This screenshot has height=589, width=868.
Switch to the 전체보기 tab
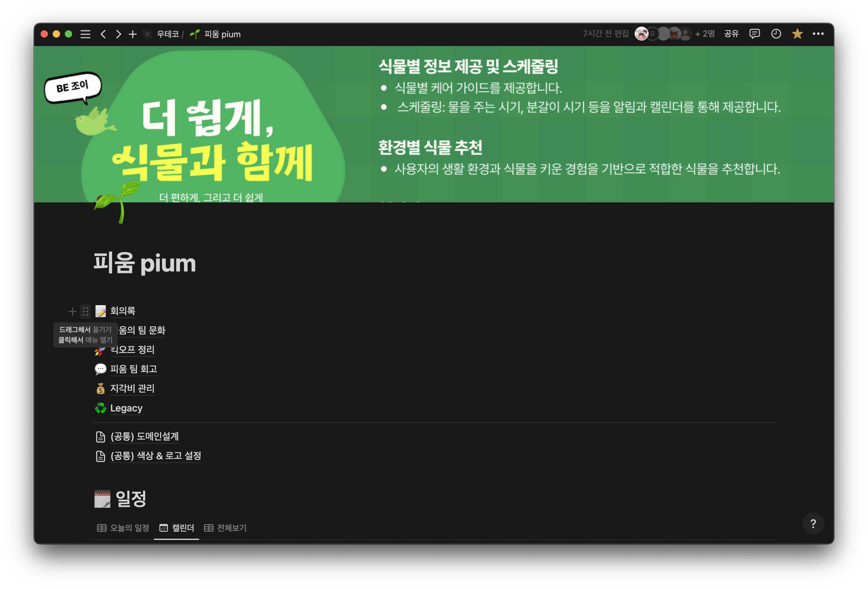[225, 528]
